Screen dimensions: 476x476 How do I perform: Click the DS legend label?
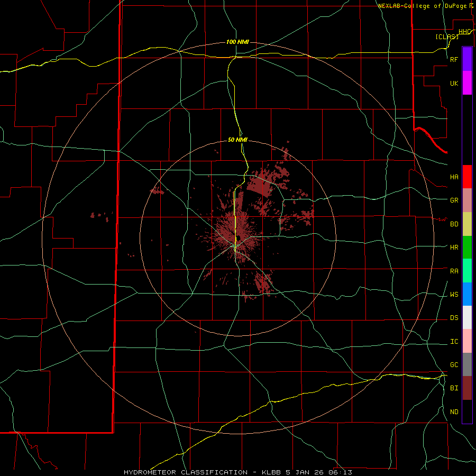454,318
